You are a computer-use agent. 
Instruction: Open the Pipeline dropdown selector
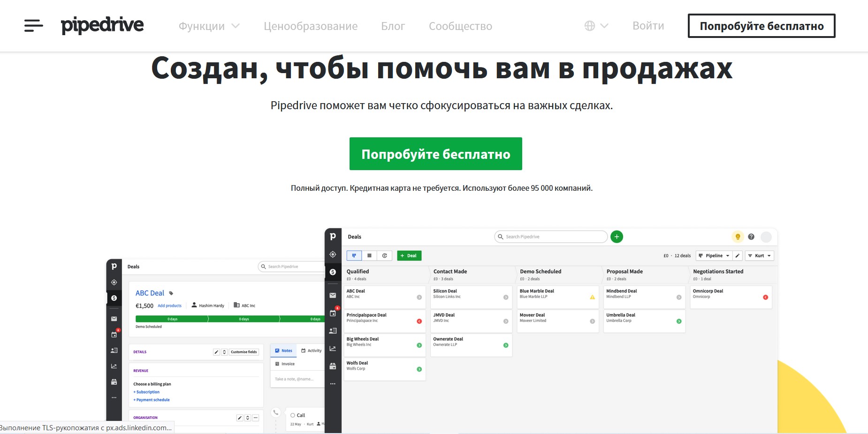(714, 255)
